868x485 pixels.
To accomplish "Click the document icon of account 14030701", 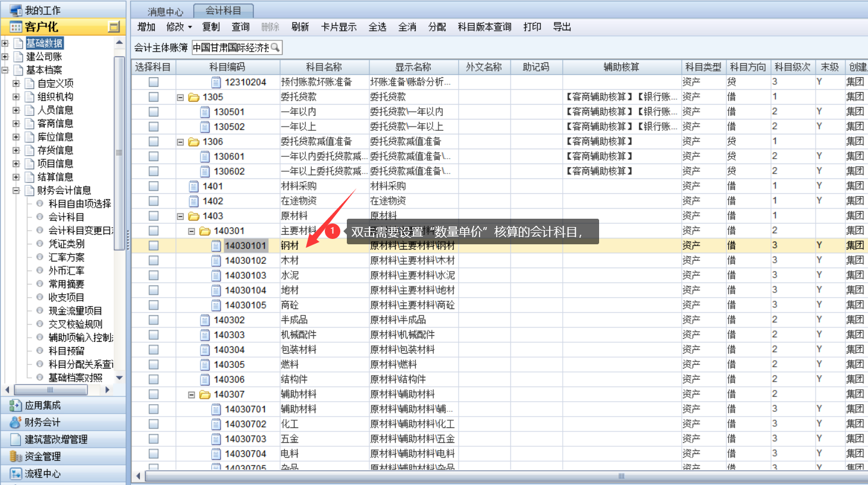I will pos(216,409).
